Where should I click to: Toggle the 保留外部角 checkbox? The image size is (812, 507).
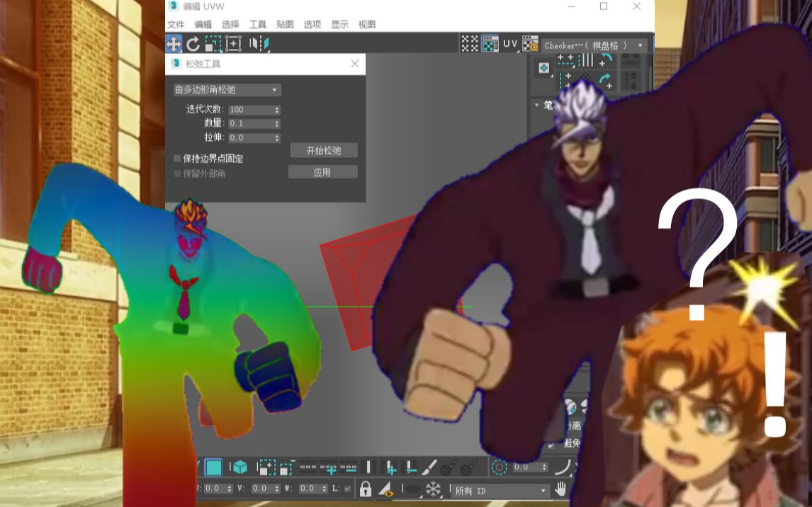177,173
